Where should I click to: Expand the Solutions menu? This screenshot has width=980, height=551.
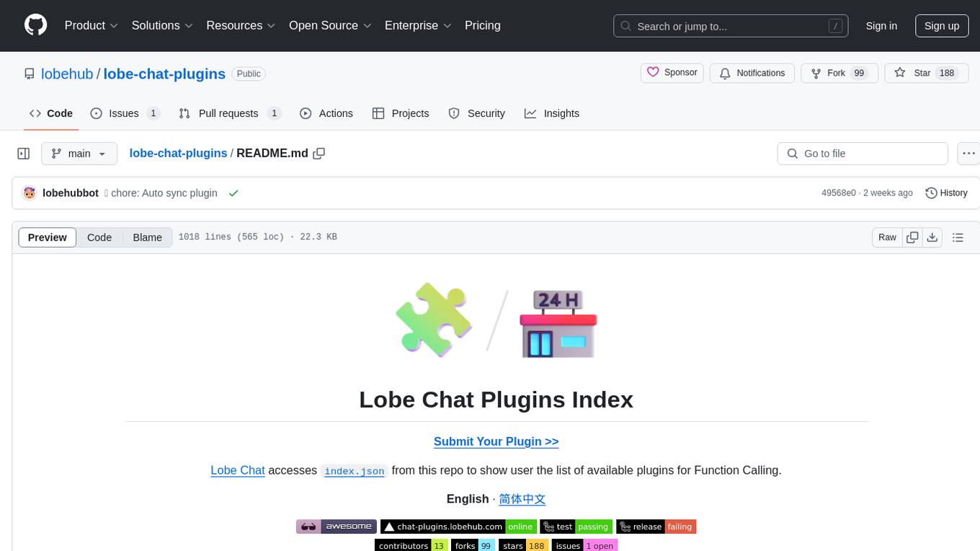pos(162,25)
